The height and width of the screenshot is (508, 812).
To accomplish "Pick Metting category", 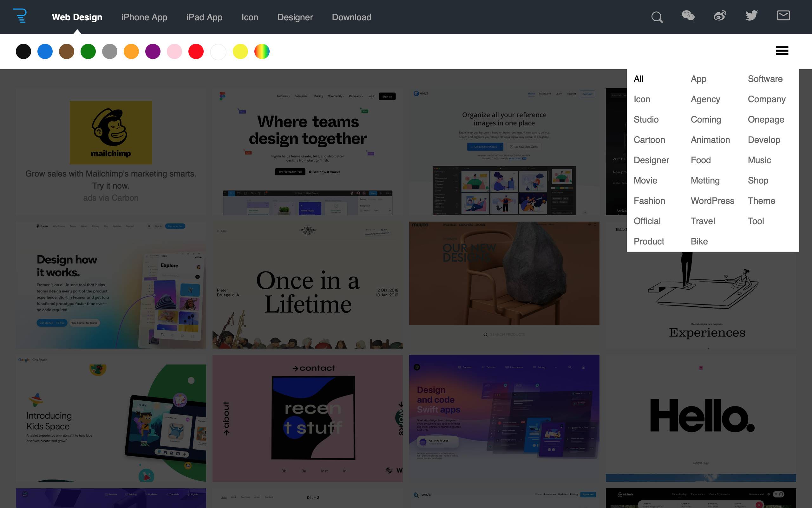I will (705, 181).
